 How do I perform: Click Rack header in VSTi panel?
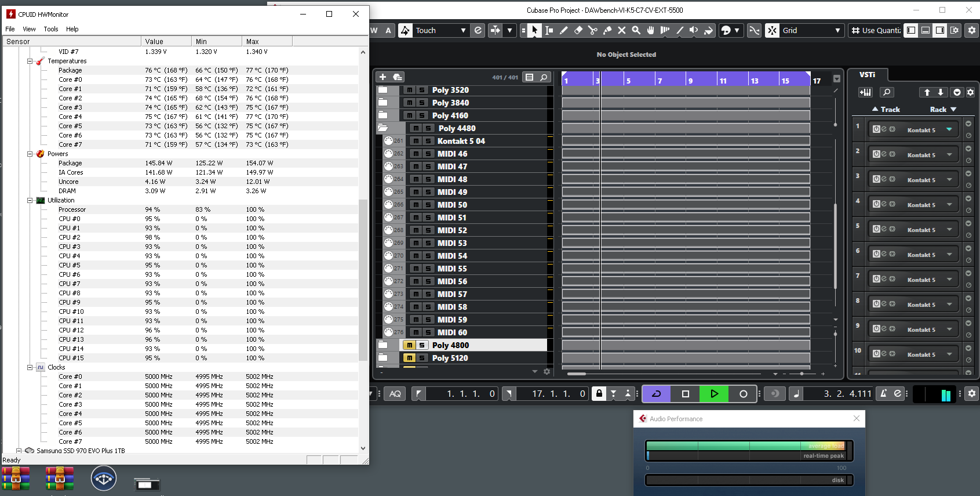tap(943, 109)
